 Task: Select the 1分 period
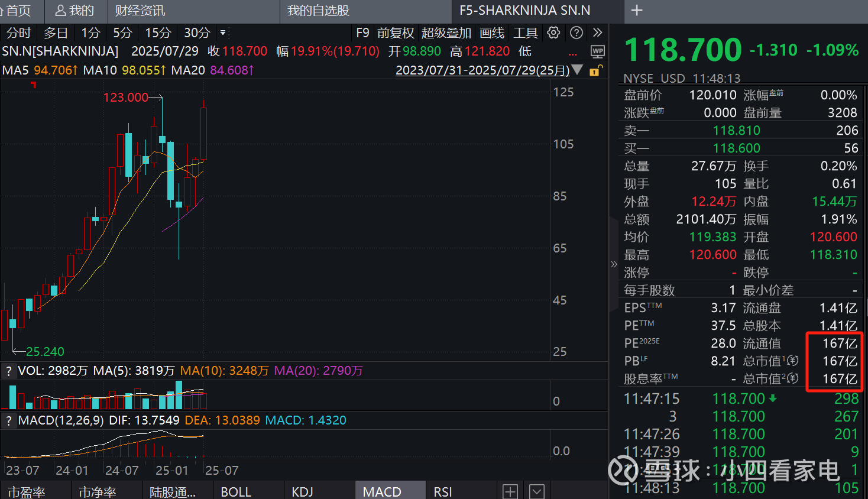point(90,33)
